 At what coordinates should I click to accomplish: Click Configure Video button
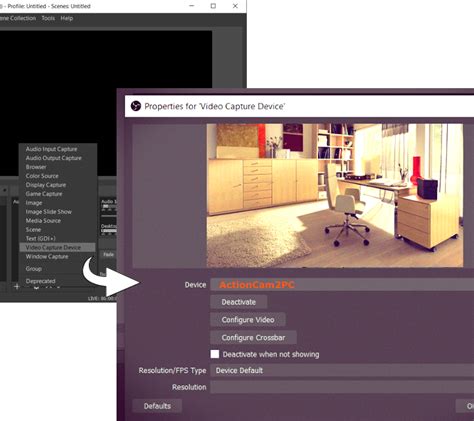[248, 320]
